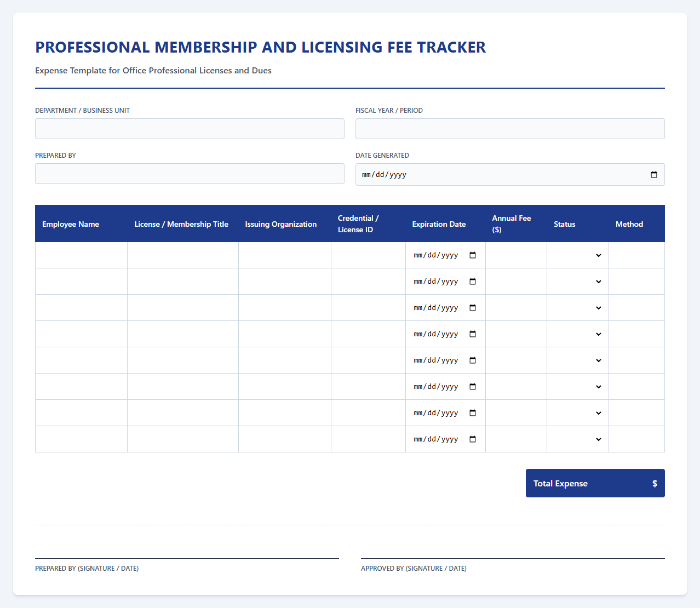
Task: Select second row Employee Name cell
Action: [x=81, y=282]
